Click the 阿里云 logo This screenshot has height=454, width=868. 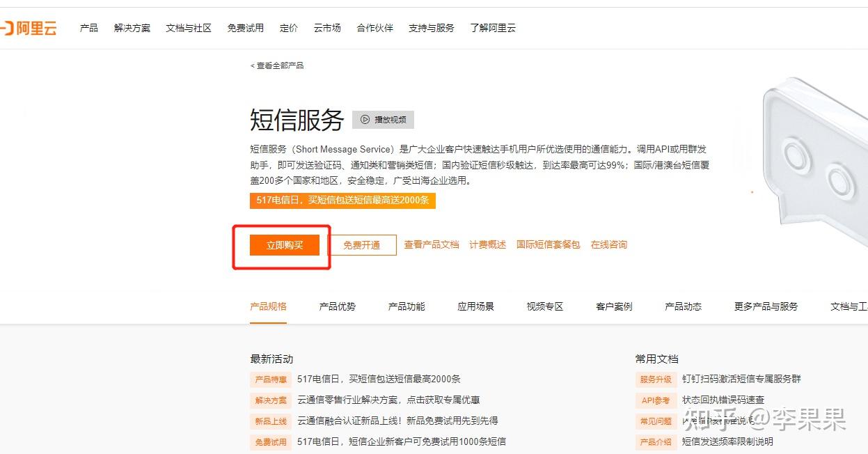click(x=29, y=28)
